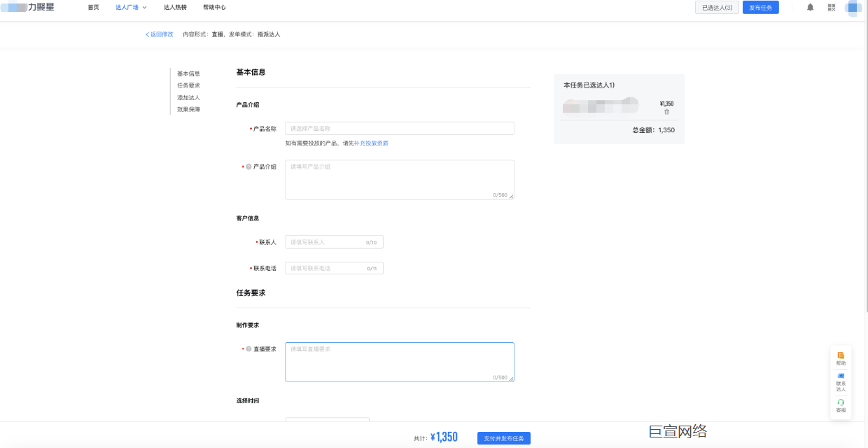868x448 pixels.
Task: Delete the selected达人 using the trash icon
Action: [x=667, y=112]
